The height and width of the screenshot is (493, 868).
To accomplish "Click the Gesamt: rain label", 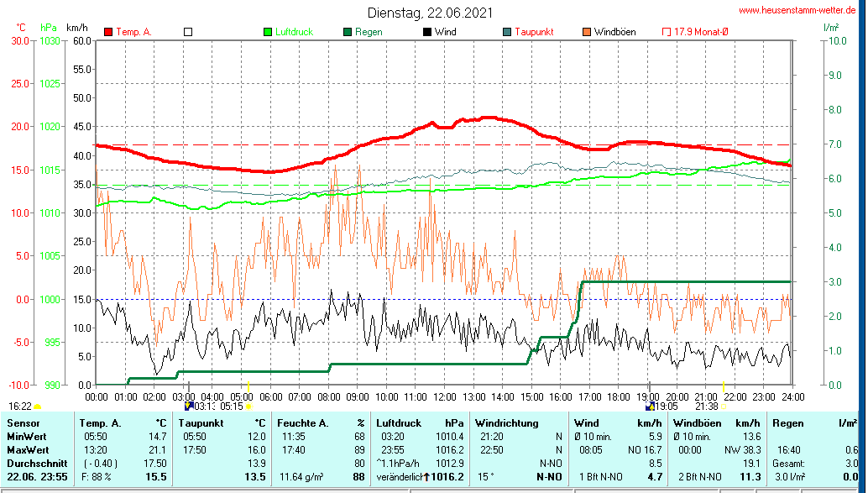I will pos(790,463).
